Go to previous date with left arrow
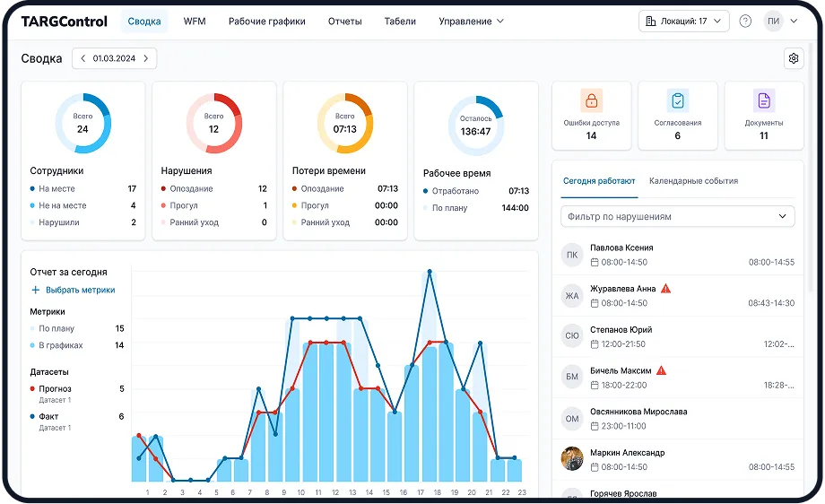 (83, 59)
